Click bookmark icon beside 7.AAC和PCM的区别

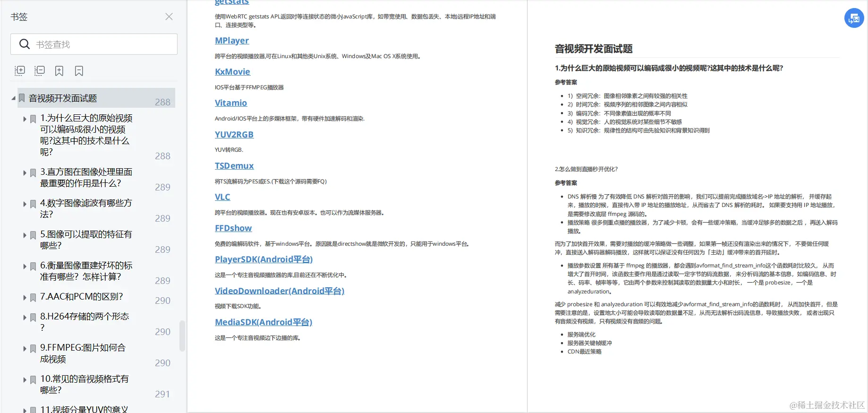click(x=33, y=298)
